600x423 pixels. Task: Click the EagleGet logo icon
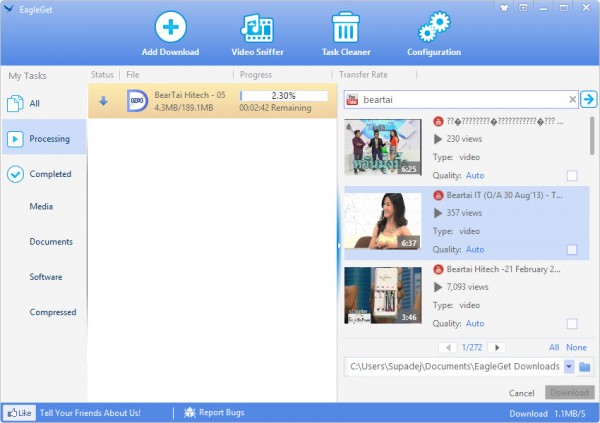point(8,8)
